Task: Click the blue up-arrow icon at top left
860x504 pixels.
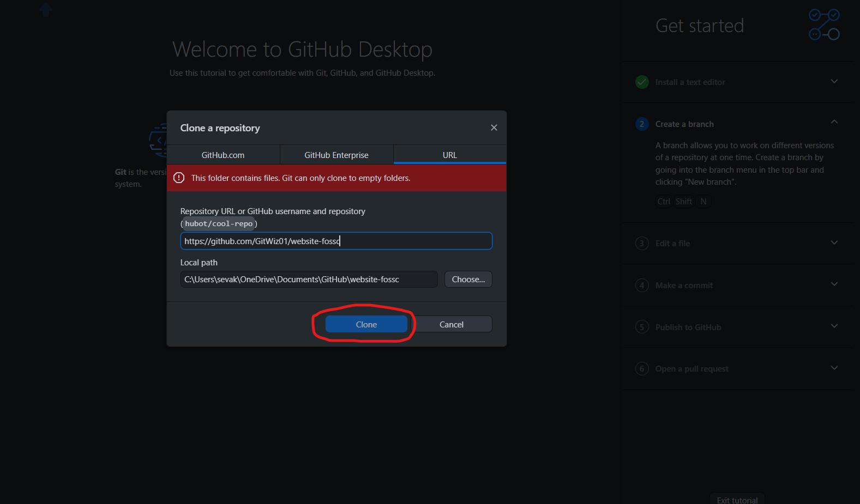Action: [46, 9]
